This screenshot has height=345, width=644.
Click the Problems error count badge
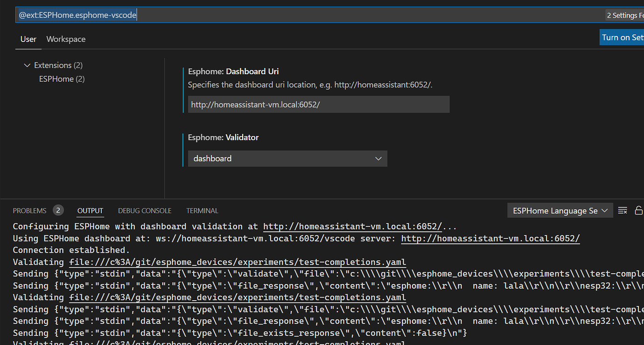pyautogui.click(x=58, y=210)
